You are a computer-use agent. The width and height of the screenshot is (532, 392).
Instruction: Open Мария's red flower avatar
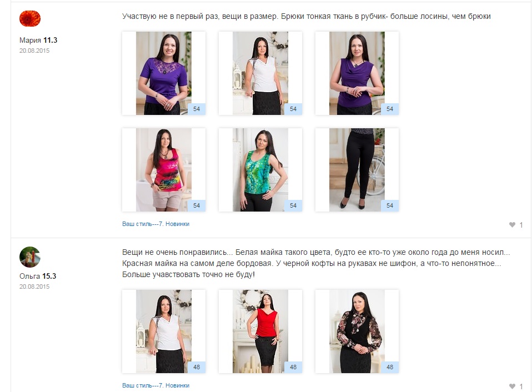pos(30,18)
